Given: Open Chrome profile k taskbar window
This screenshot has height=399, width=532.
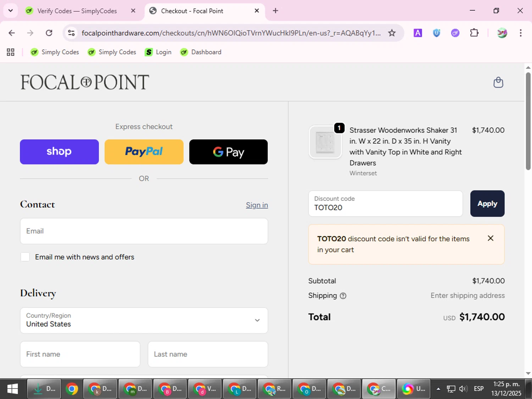Looking at the screenshot, I should tap(100, 389).
